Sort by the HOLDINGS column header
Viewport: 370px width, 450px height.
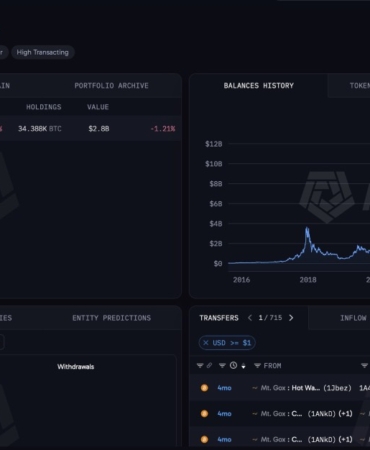[44, 107]
